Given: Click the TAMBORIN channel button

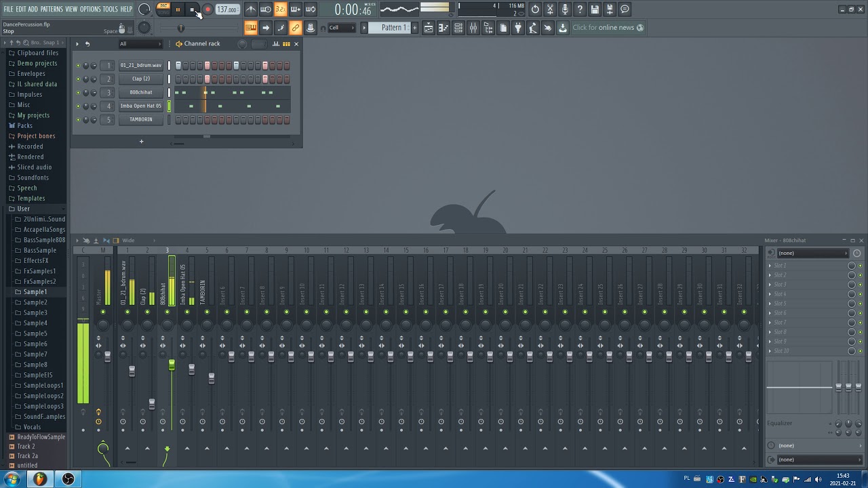Looking at the screenshot, I should click(x=141, y=120).
